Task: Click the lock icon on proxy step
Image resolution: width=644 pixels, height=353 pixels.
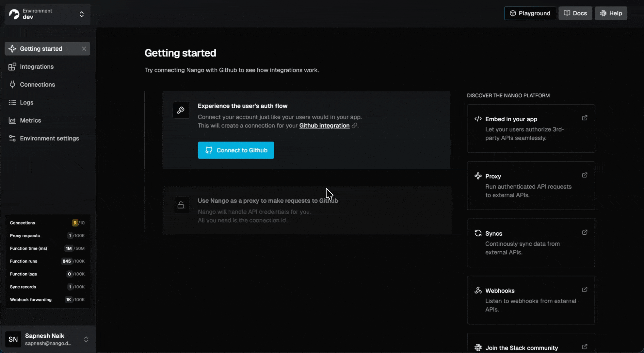Action: pyautogui.click(x=181, y=205)
